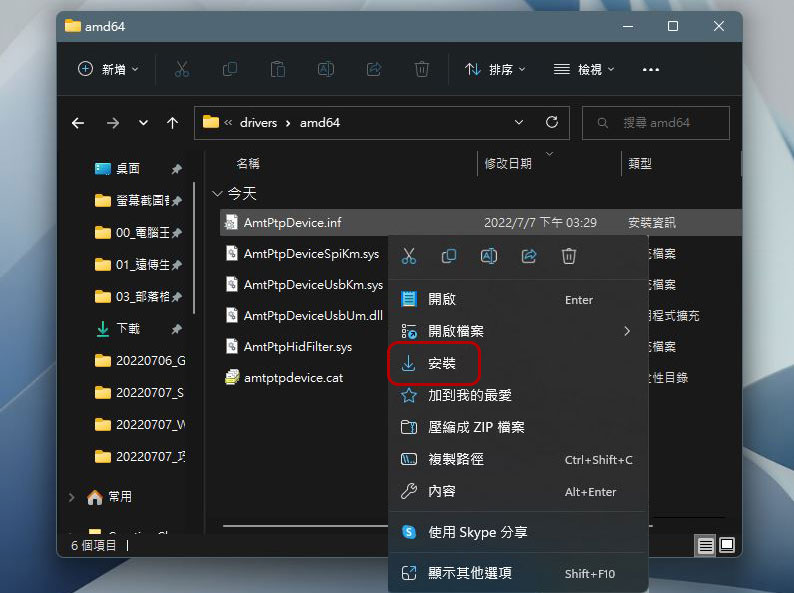Go up one folder level arrow

(172, 123)
